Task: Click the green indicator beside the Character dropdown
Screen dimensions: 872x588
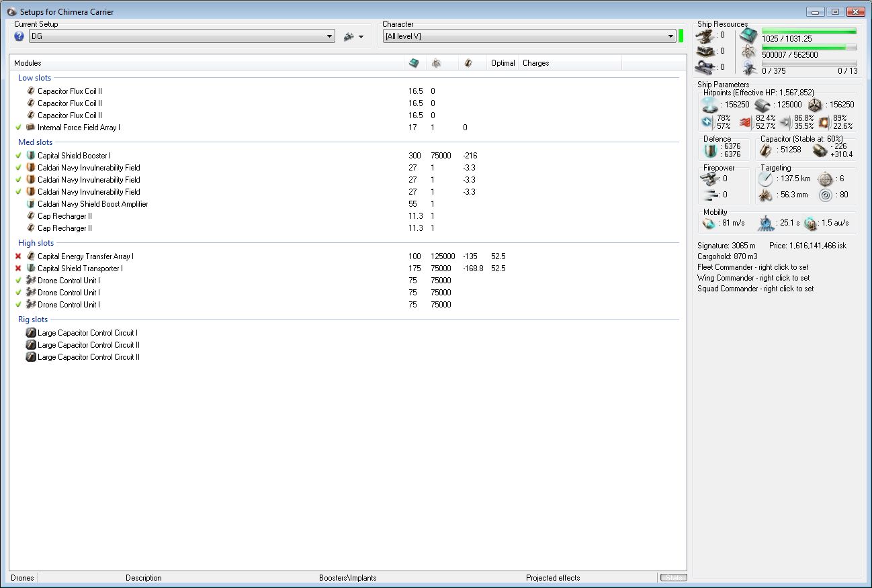Action: pyautogui.click(x=681, y=36)
